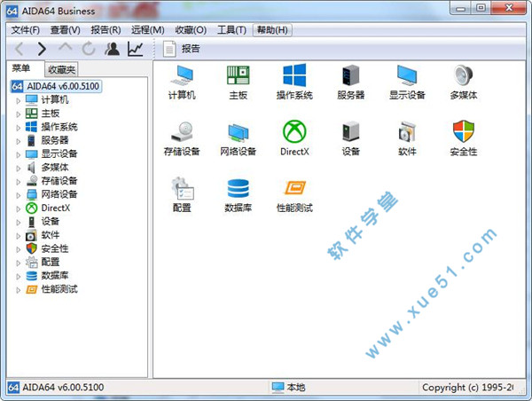Expand the 服务器 tree node

[19, 141]
